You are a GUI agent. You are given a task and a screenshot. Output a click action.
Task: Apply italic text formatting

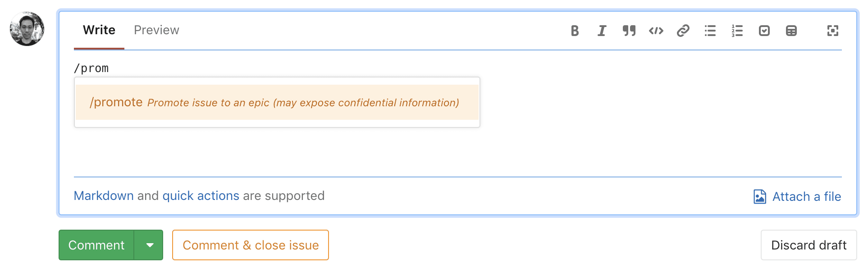pos(602,31)
